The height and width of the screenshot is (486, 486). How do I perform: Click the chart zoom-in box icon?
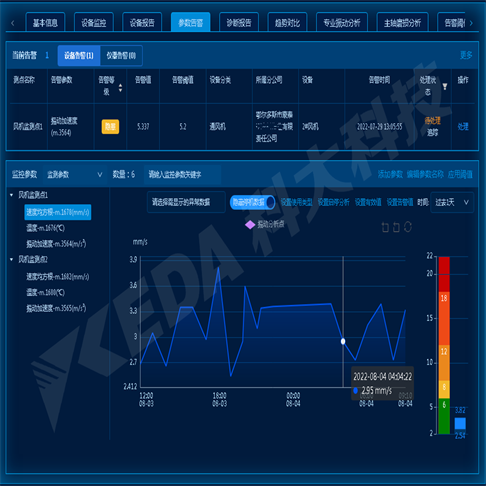[385, 227]
